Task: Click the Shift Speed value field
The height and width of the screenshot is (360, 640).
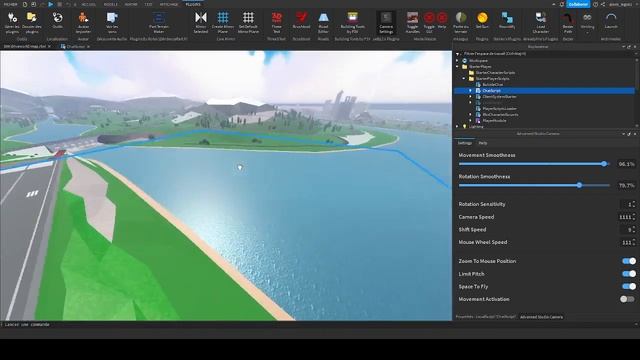Action: click(627, 230)
